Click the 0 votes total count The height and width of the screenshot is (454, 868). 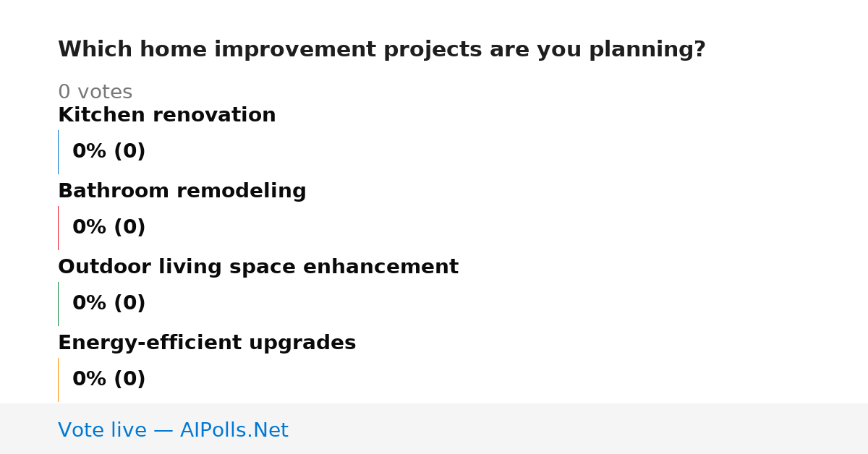point(95,93)
